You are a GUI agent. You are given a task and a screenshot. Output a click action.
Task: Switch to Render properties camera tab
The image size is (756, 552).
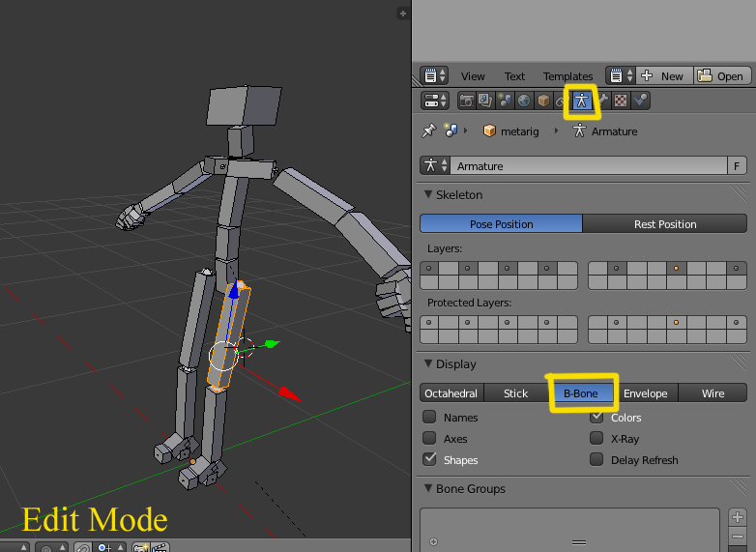[x=466, y=101]
